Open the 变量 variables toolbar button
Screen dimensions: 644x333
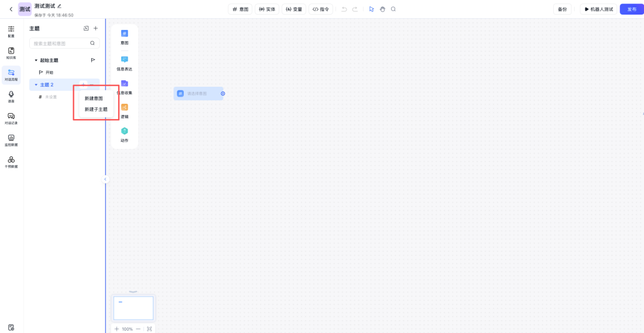294,9
